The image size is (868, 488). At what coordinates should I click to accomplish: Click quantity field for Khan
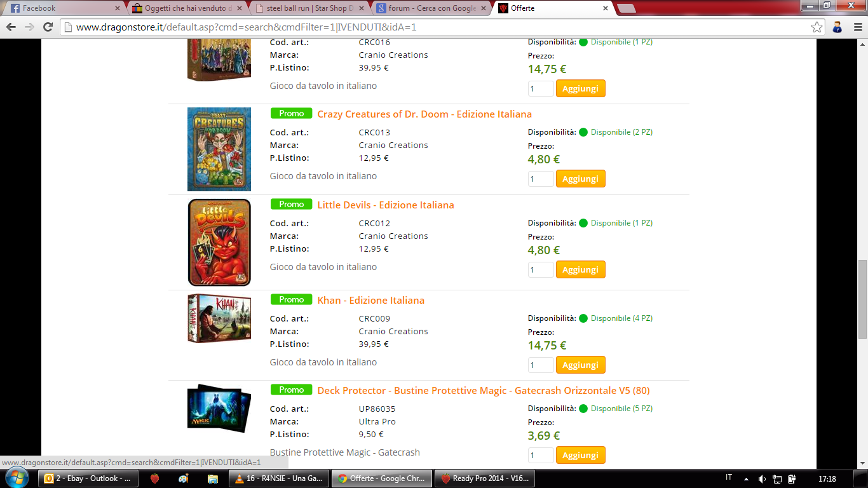[x=541, y=365]
